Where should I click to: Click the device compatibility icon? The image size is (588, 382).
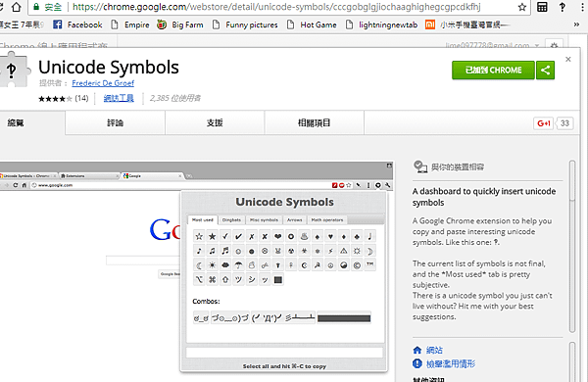click(420, 167)
